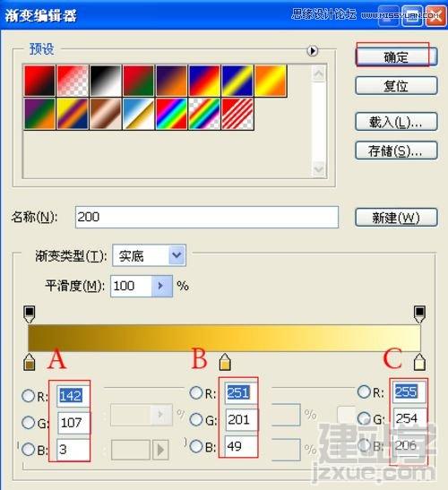Select the violet to orange gradient preset

click(x=172, y=81)
